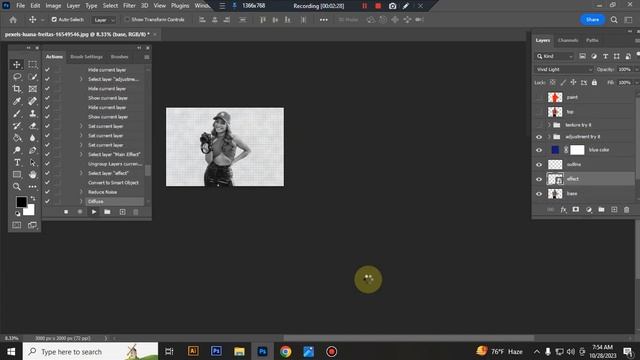Play the selected action
This screenshot has width=640, height=360.
coord(94,212)
